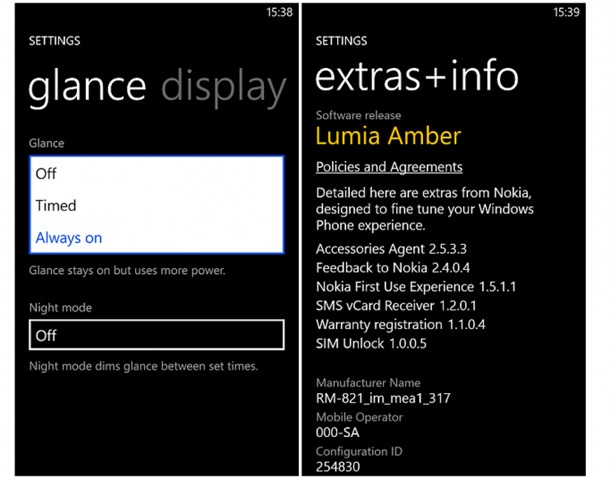Tap the 'Software release' label
This screenshot has height=479, width=610.
pos(358,115)
